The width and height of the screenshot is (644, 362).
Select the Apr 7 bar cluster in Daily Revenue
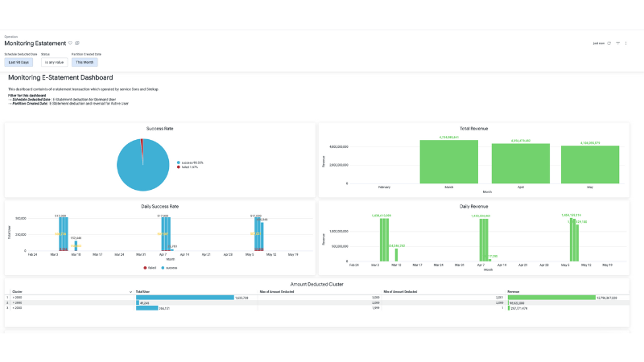pyautogui.click(x=484, y=240)
